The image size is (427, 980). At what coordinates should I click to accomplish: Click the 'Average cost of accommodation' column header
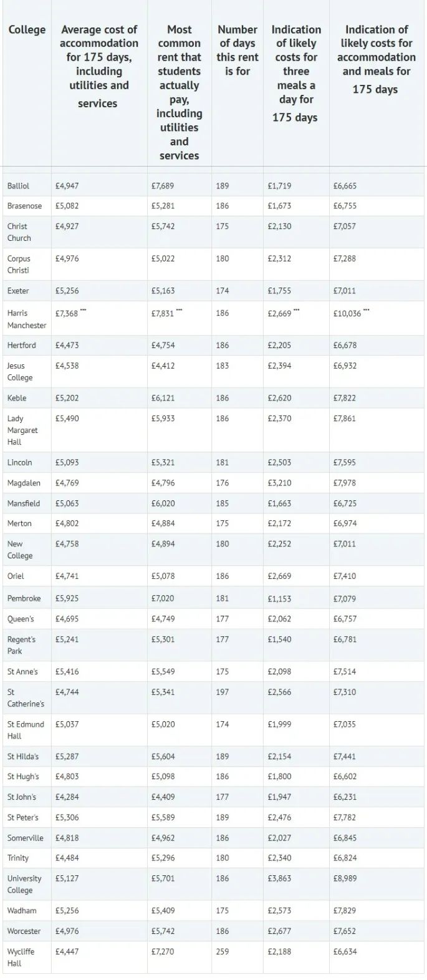98,65
